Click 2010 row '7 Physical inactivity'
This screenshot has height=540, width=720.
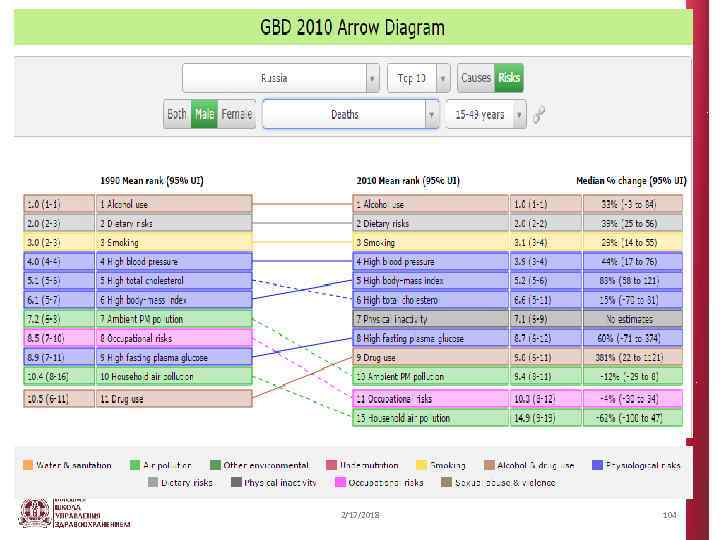tap(431, 319)
